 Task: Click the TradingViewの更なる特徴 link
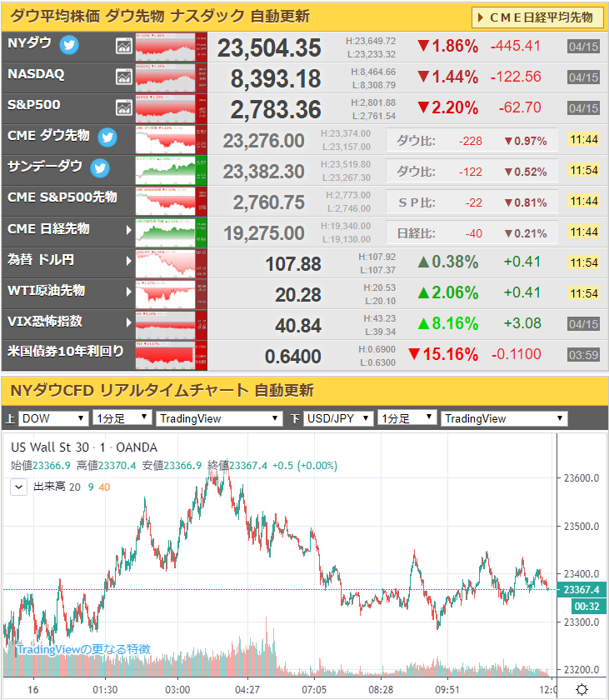[x=83, y=649]
